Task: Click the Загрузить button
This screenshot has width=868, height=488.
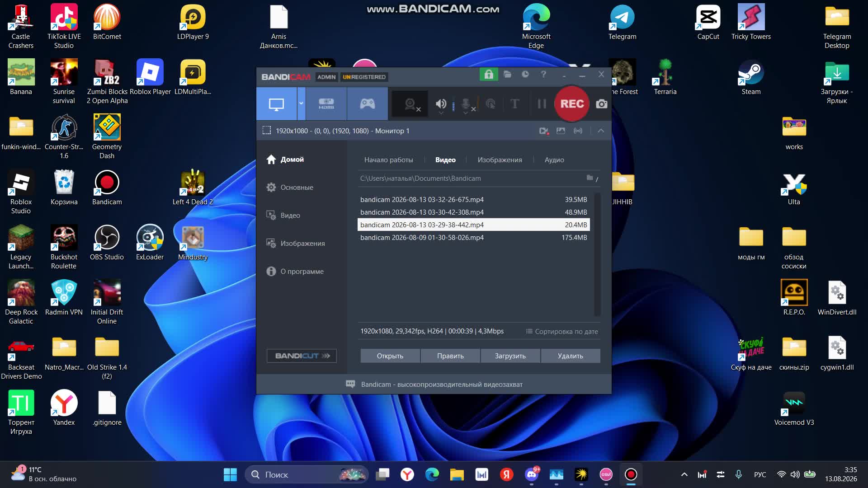Action: 510,356
